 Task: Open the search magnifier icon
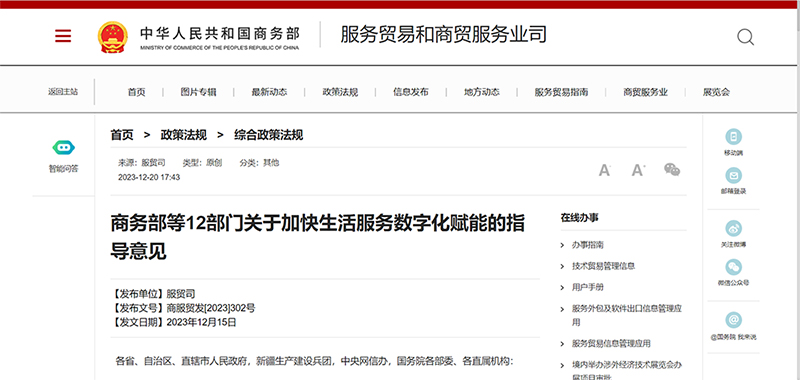point(745,37)
